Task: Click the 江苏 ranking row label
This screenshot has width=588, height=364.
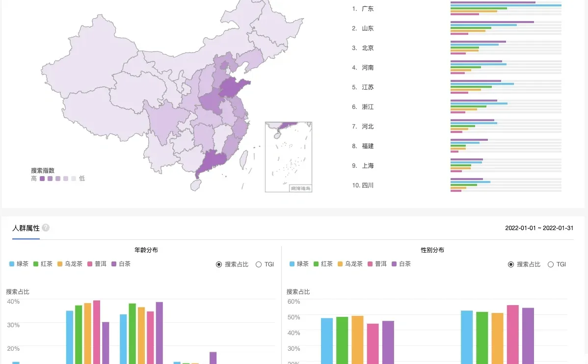Action: (368, 87)
